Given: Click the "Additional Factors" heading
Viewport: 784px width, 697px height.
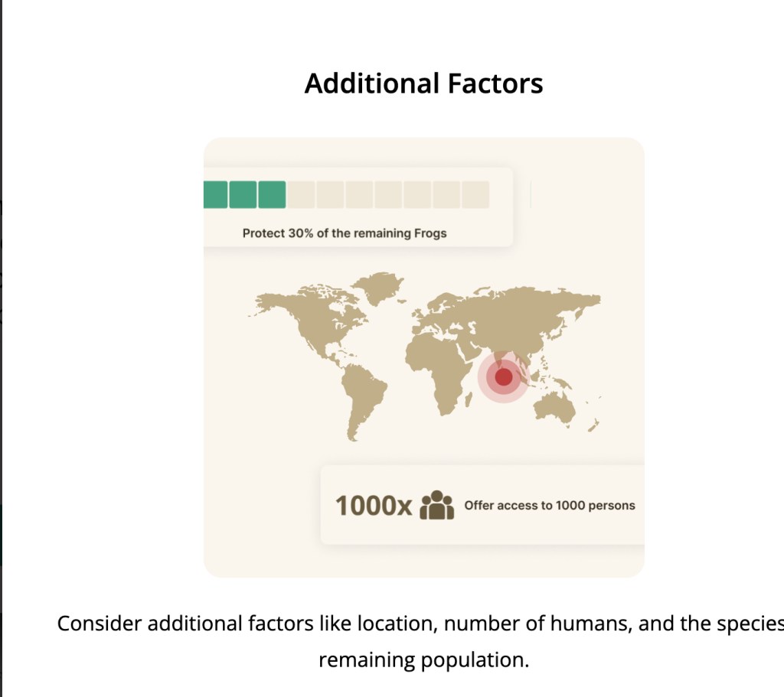Looking at the screenshot, I should point(423,83).
